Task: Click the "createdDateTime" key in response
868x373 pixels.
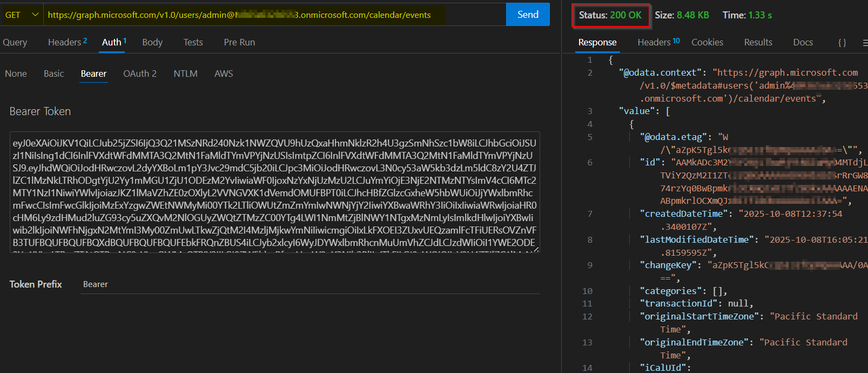Action: (x=684, y=214)
